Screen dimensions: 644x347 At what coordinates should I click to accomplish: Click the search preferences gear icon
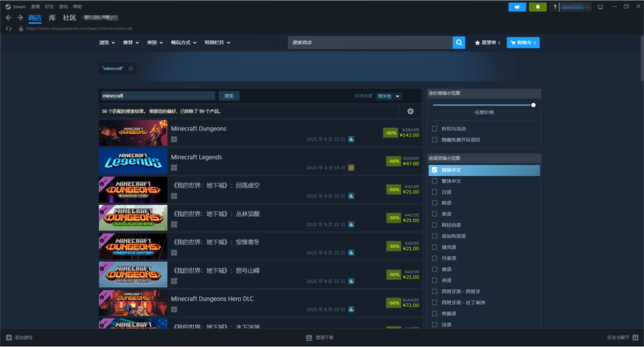click(x=411, y=111)
